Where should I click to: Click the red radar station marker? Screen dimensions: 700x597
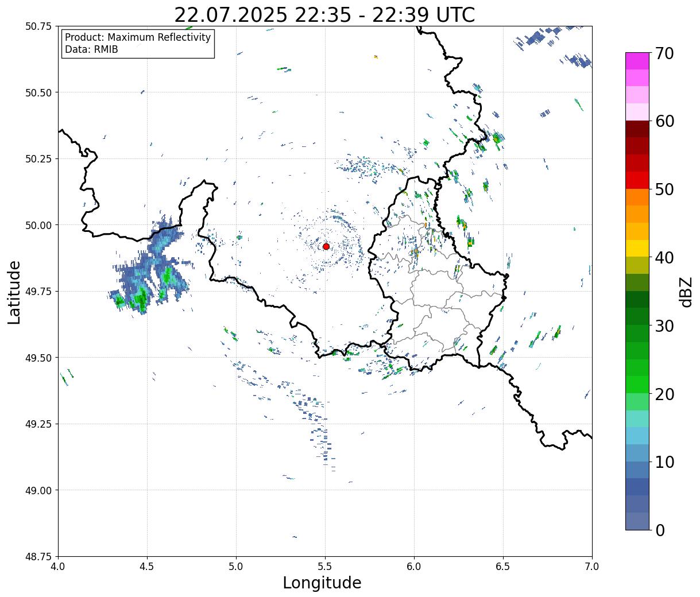coord(326,246)
